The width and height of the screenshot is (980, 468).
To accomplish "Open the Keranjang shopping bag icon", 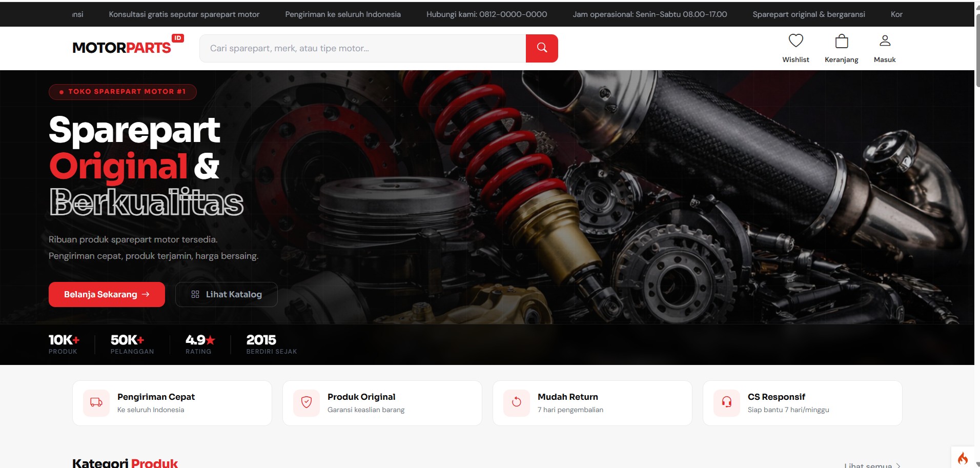I will point(842,41).
